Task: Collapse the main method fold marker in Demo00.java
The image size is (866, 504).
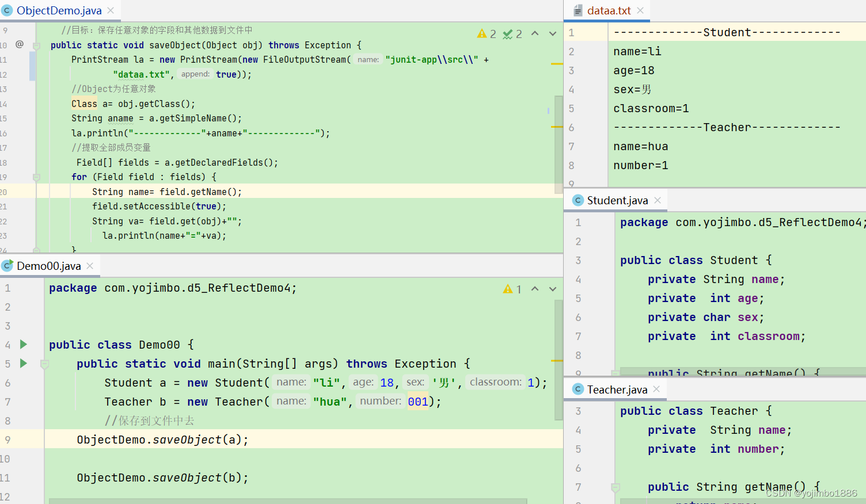Action: click(44, 364)
